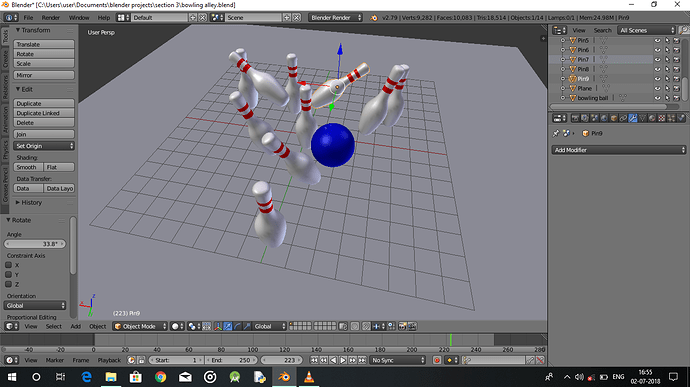This screenshot has height=387, width=690.
Task: Enable X constraint axis checkbox
Action: pos(8,265)
